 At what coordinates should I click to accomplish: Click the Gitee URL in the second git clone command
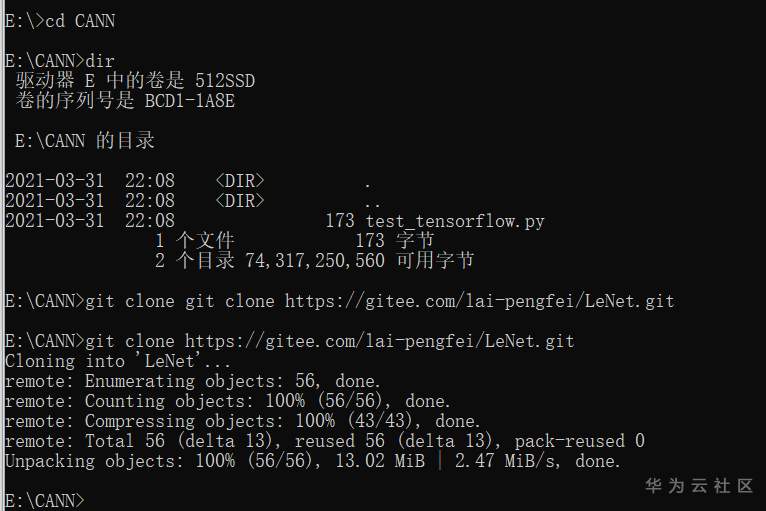click(380, 341)
